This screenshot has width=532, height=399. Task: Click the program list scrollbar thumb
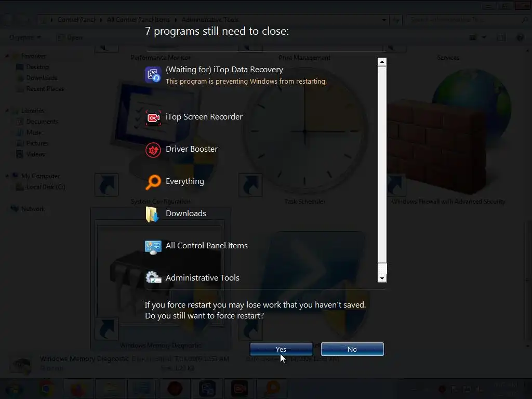[x=382, y=165]
